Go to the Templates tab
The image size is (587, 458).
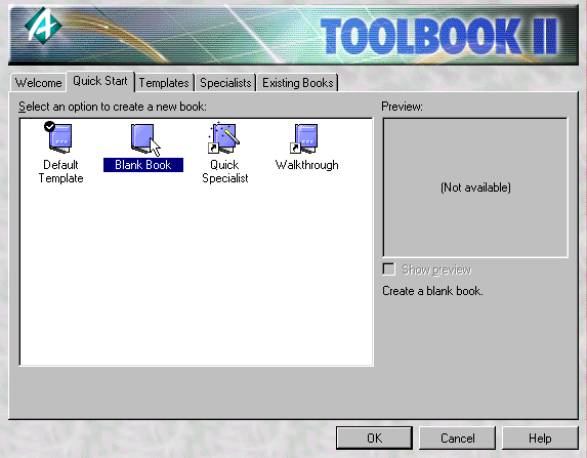point(164,83)
